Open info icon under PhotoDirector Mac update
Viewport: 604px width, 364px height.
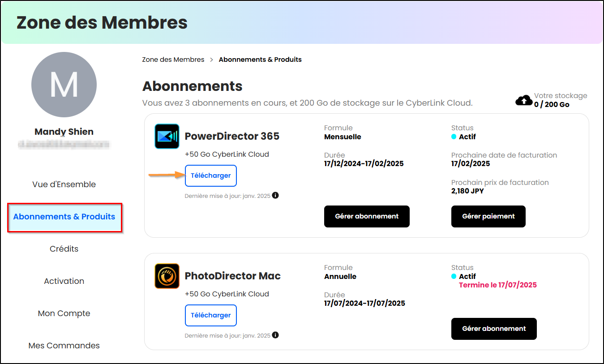coord(275,335)
